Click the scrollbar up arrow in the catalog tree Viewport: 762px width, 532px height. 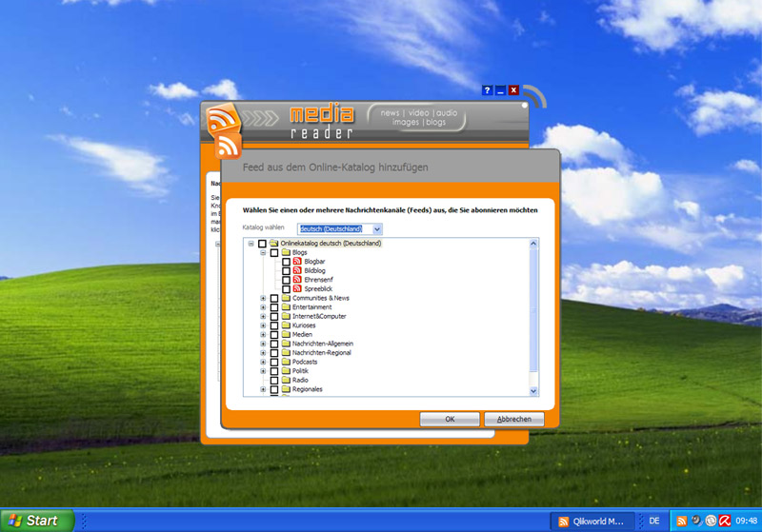pos(533,244)
